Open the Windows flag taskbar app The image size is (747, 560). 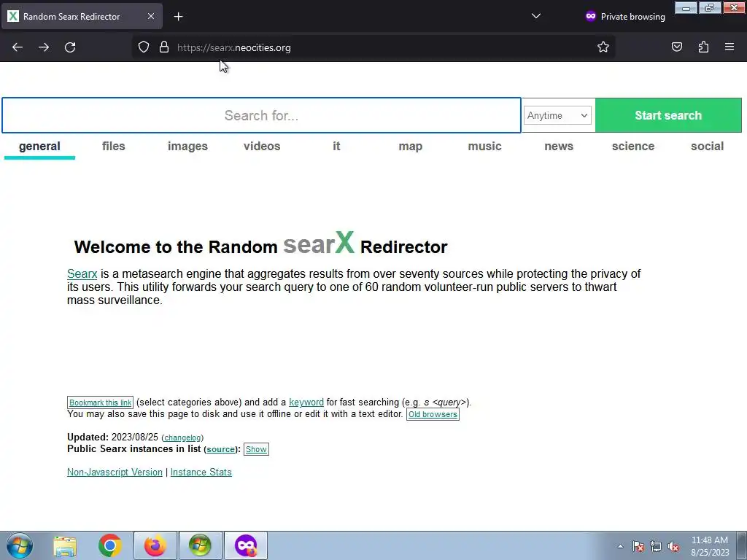(x=200, y=545)
